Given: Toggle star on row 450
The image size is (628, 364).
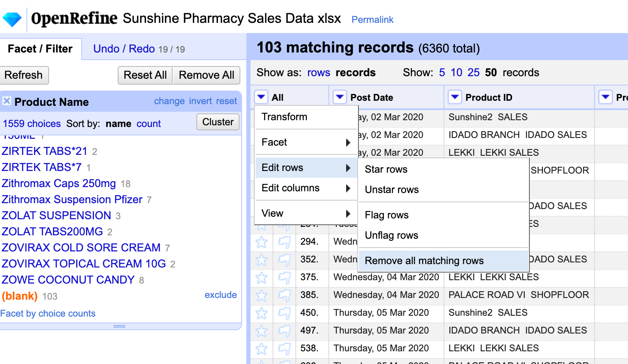Looking at the screenshot, I should (x=262, y=313).
